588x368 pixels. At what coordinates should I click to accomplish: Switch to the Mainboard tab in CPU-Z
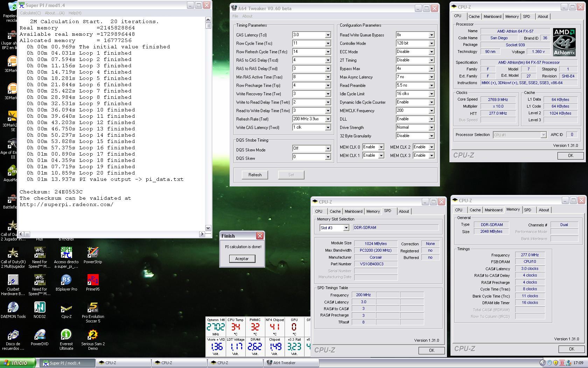492,16
